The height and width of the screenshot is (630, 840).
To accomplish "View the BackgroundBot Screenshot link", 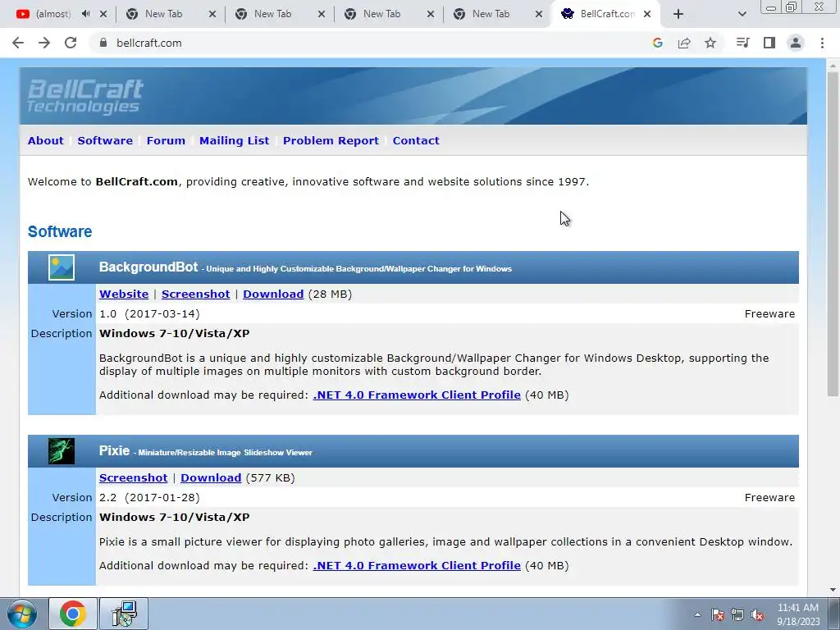I will tap(195, 294).
